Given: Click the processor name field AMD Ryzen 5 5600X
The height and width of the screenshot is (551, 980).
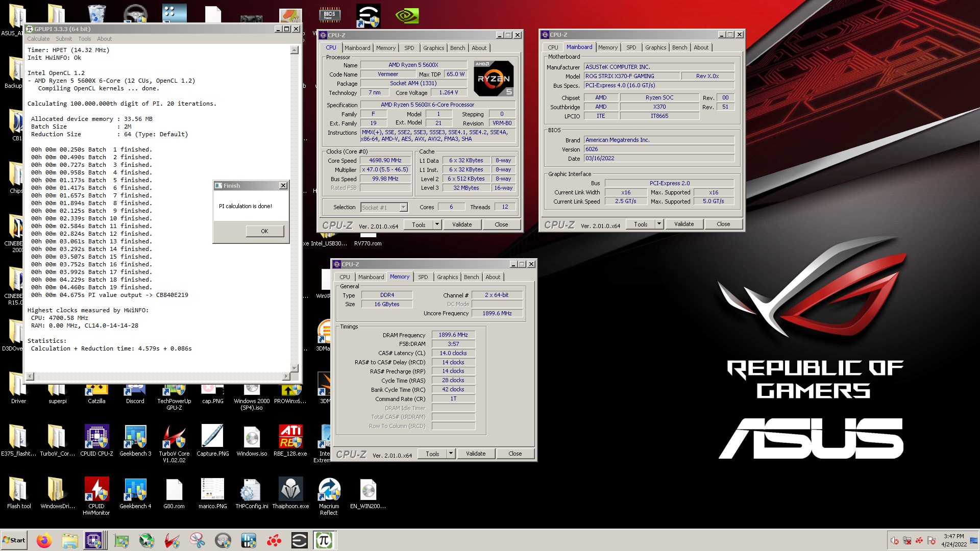Looking at the screenshot, I should (x=413, y=65).
